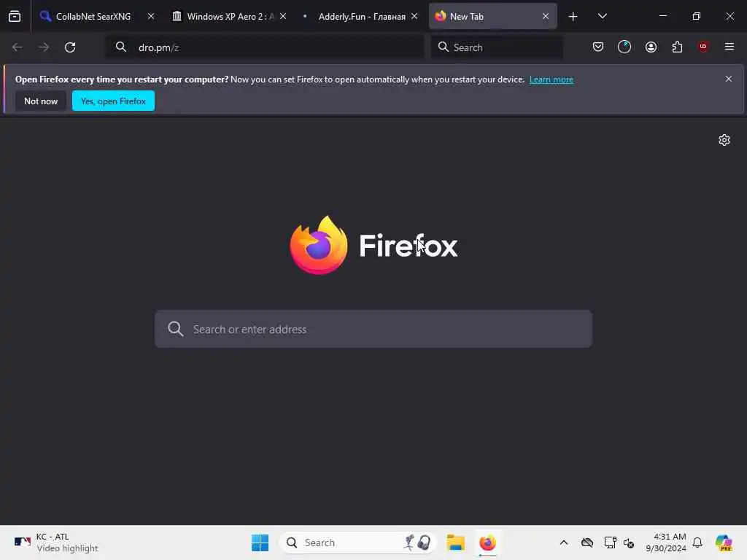Open the uBlock Origin extension

point(703,47)
